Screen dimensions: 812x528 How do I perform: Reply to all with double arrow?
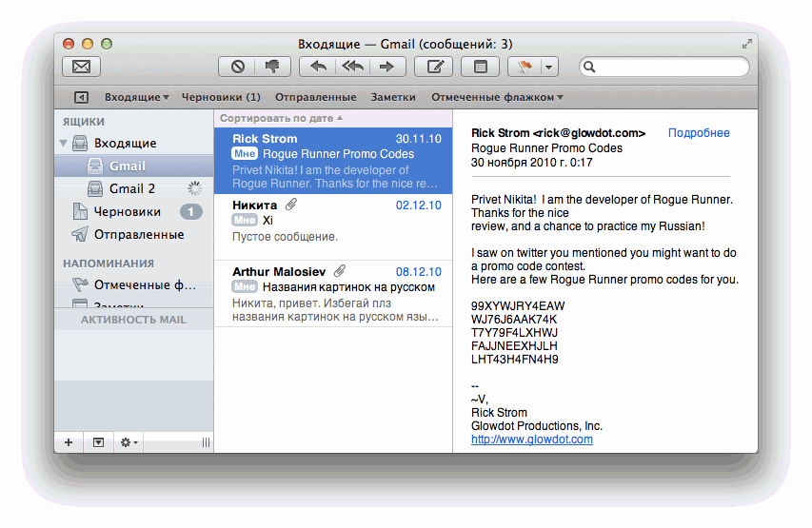click(x=352, y=67)
